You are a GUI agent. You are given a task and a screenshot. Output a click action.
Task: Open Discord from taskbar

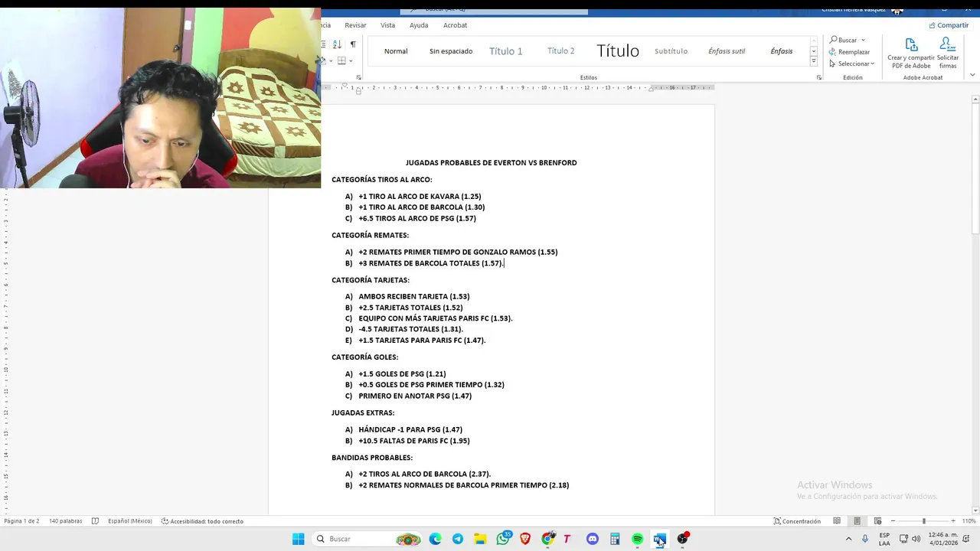(592, 539)
